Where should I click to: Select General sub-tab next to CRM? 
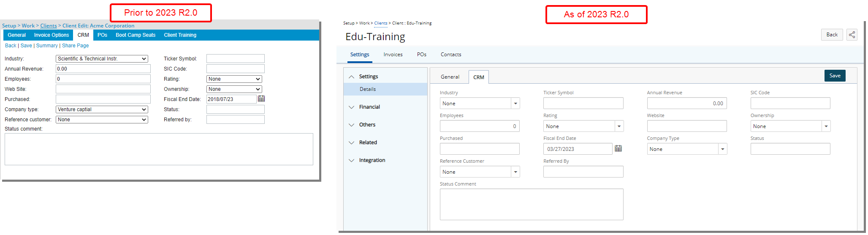(x=450, y=77)
